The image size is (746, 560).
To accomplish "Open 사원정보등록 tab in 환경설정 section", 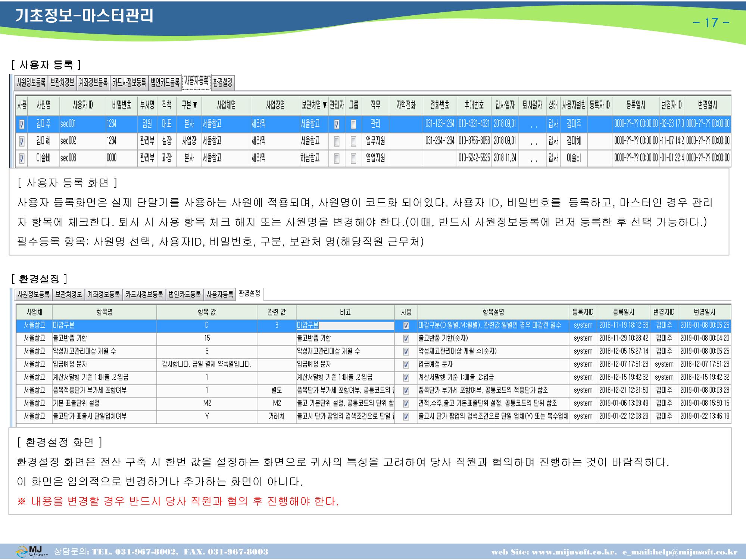I will tap(34, 294).
